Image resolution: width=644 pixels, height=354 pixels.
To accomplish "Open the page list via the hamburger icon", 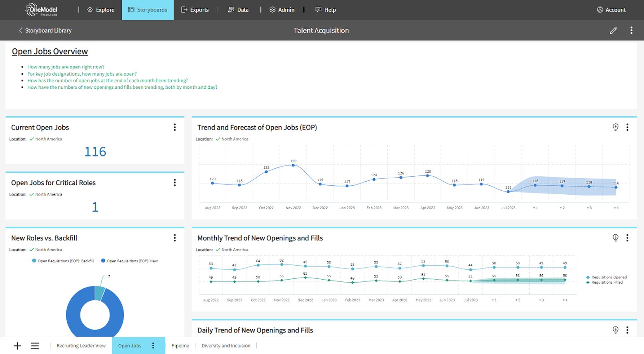I will click(x=35, y=345).
